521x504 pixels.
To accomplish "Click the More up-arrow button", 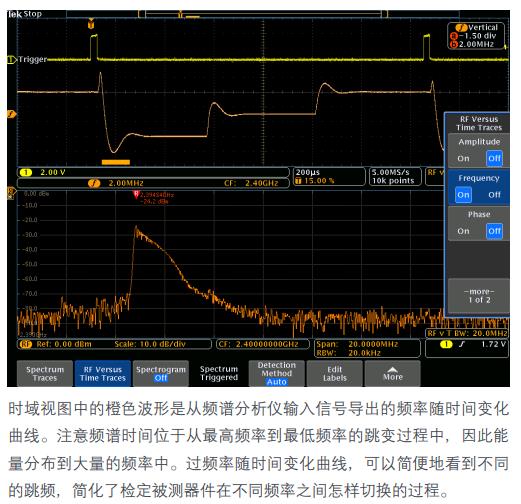I will tap(392, 373).
